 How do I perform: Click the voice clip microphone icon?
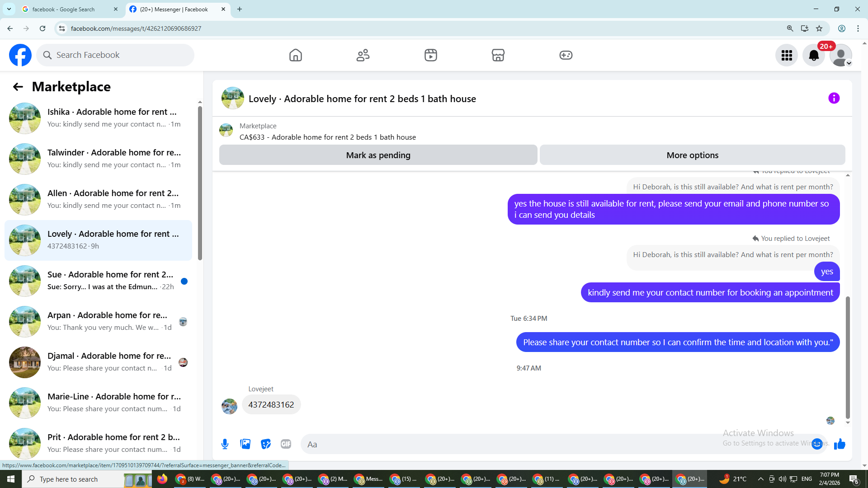pyautogui.click(x=225, y=444)
